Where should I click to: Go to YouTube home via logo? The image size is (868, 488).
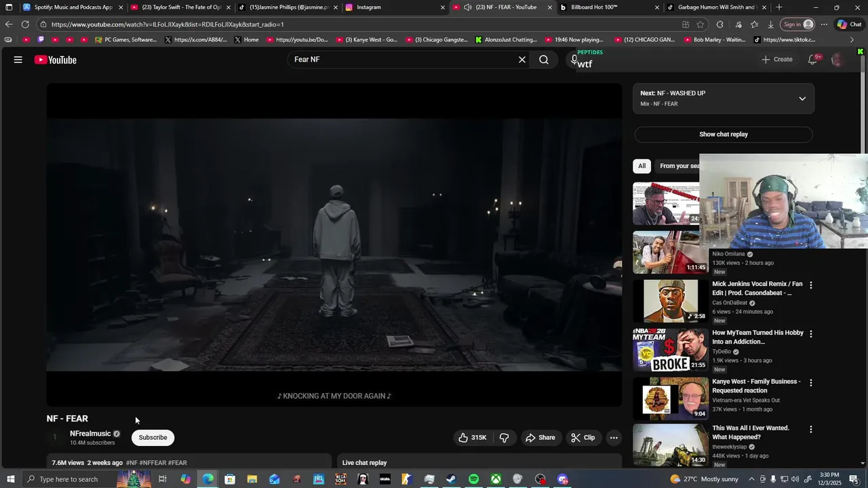point(56,60)
